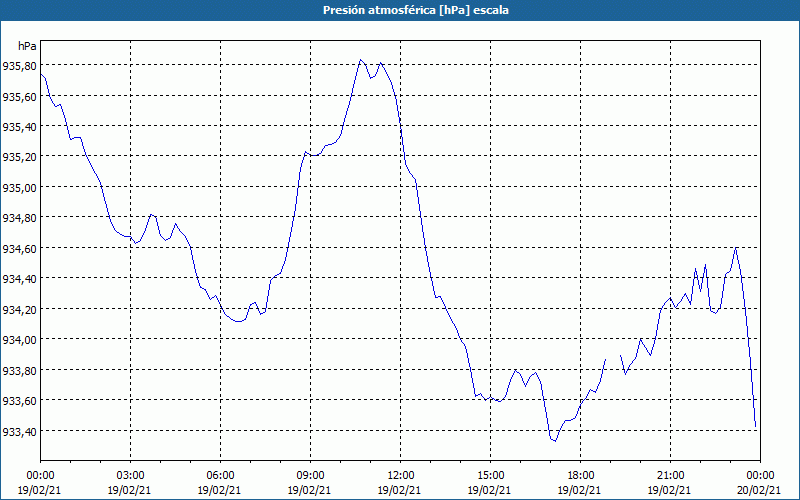800x500 pixels.
Task: Choose the 21:00 time label
Action: 670,476
